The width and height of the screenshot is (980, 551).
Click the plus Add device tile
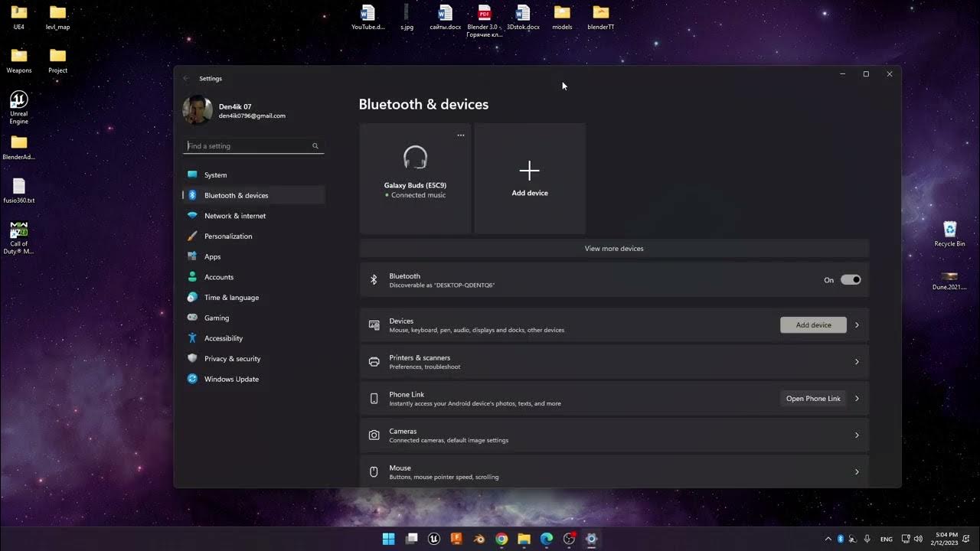(530, 178)
